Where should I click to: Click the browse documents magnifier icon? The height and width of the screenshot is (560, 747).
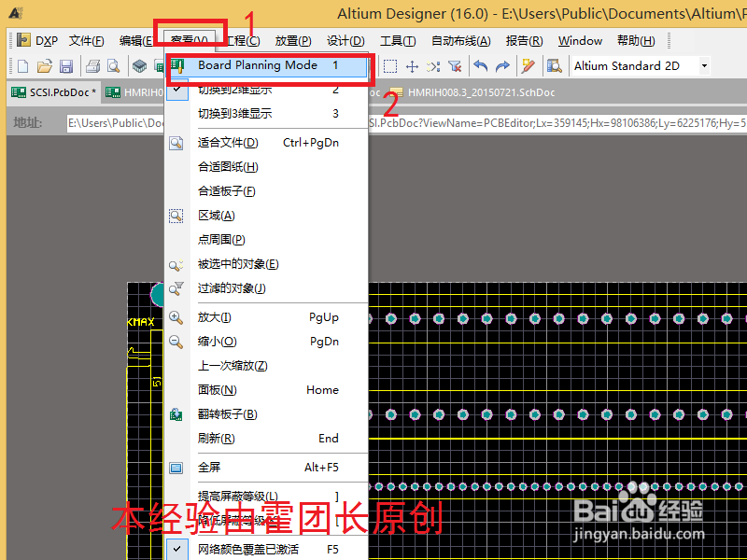[x=554, y=66]
